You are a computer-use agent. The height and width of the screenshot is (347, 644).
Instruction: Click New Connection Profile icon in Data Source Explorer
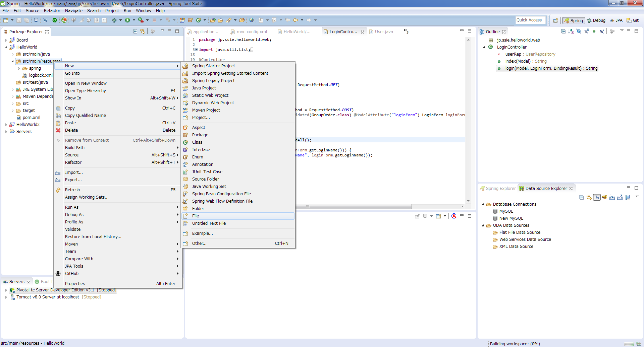pyautogui.click(x=604, y=197)
